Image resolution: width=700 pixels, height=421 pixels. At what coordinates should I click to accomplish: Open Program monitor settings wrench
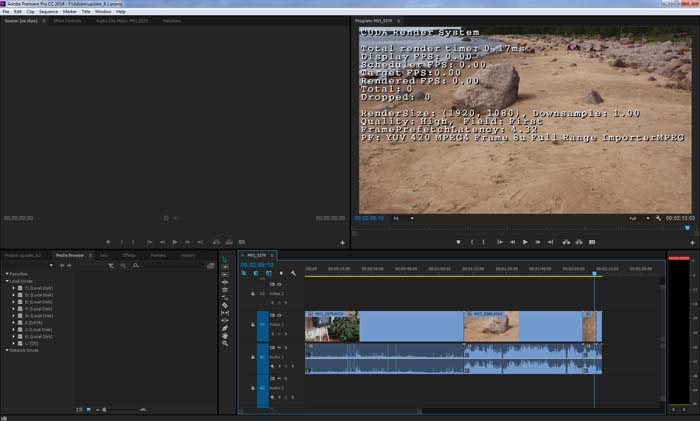click(658, 218)
